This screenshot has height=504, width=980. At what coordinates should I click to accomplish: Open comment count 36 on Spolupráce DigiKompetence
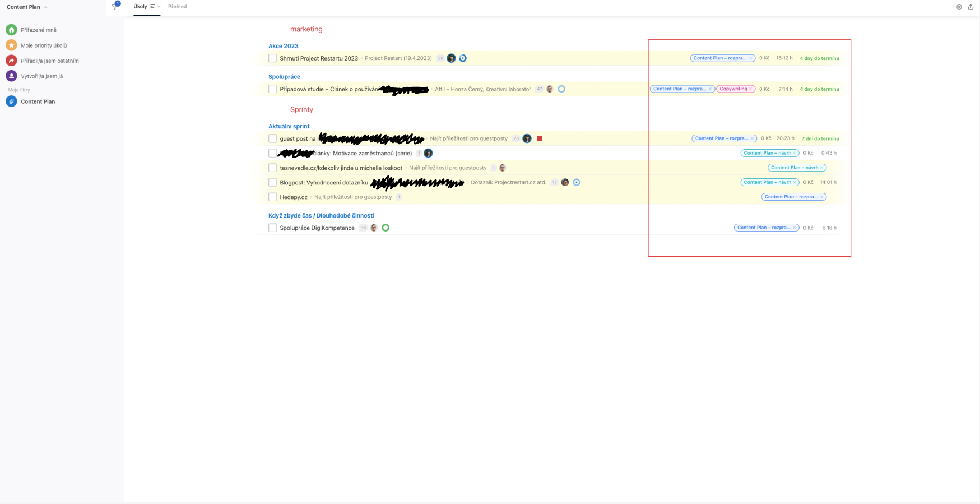pyautogui.click(x=363, y=228)
